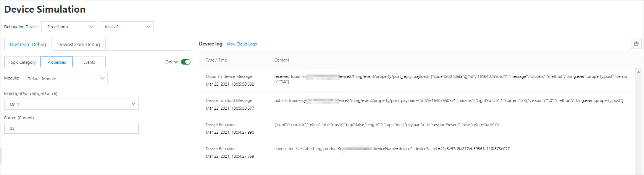Viewport: 644px width, 175px height.
Task: Open the View Cloud Logs link
Action: (x=242, y=44)
